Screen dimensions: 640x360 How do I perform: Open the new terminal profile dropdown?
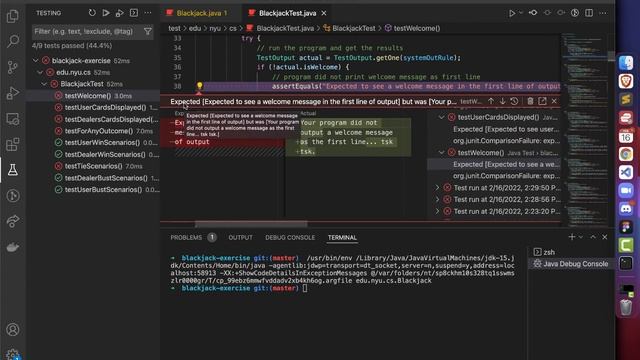pyautogui.click(x=580, y=237)
